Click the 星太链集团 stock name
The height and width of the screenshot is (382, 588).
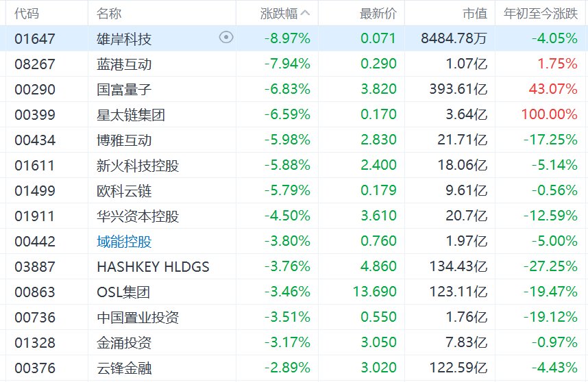point(131,115)
